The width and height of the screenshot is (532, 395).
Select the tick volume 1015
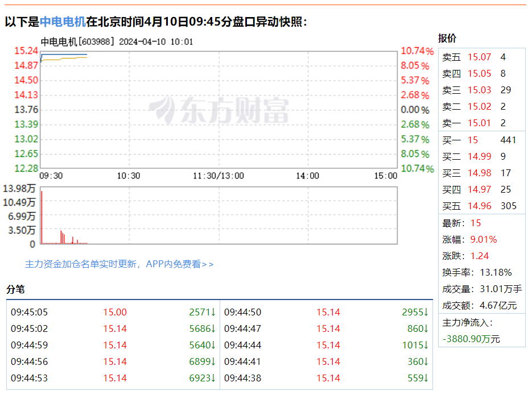pos(415,345)
